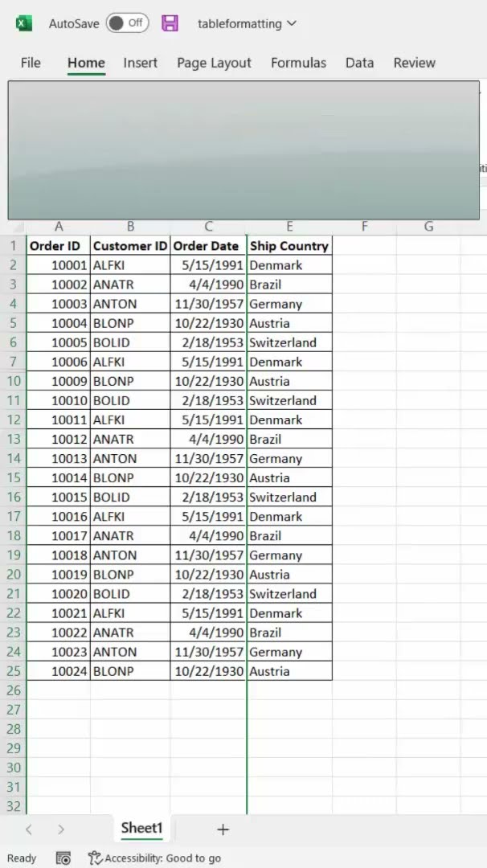Open the Review tab

pos(414,63)
